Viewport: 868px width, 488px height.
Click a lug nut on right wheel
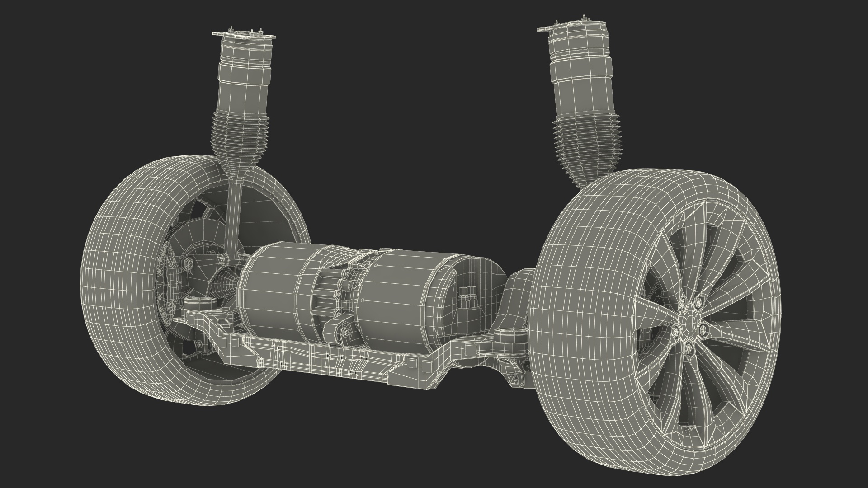pos(702,331)
